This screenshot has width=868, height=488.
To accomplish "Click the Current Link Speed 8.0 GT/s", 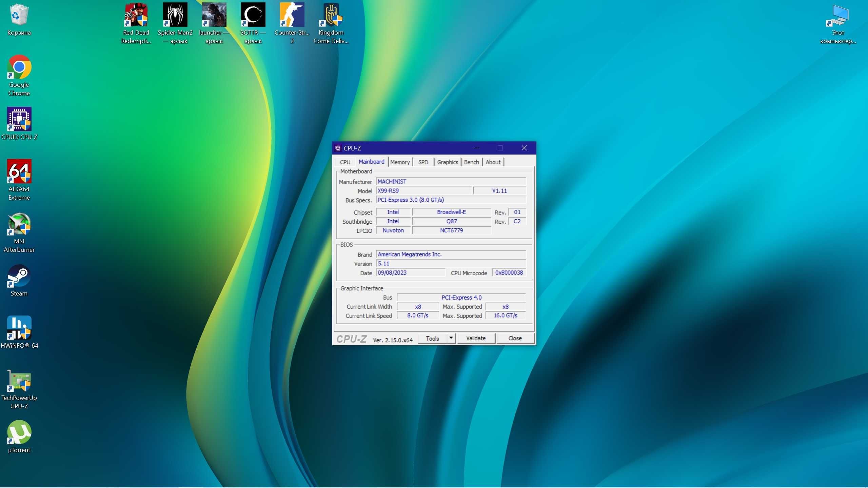I will click(x=418, y=316).
